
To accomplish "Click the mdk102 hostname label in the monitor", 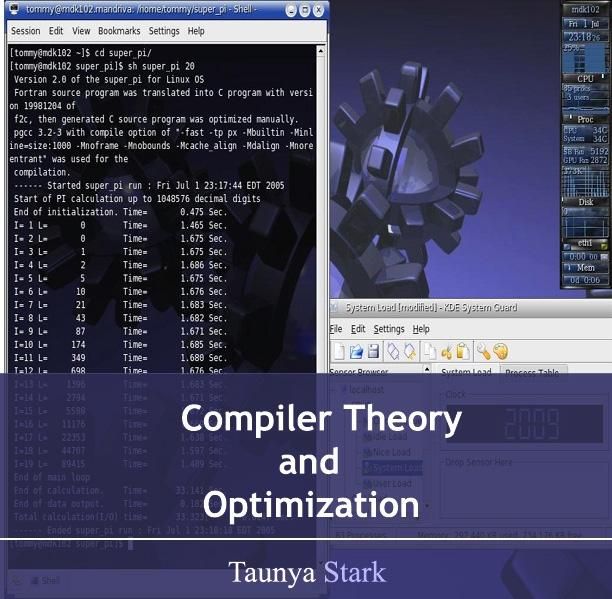I will 585,9.
